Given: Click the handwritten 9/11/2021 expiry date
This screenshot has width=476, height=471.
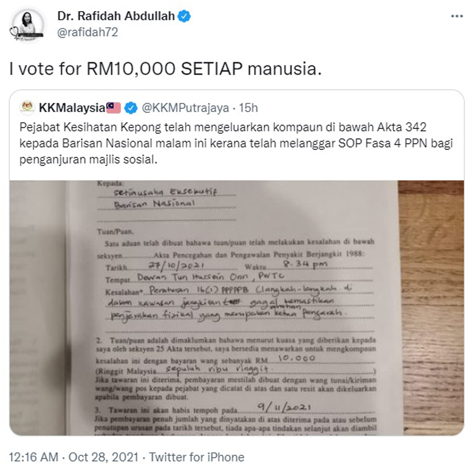Looking at the screenshot, I should coord(284,407).
